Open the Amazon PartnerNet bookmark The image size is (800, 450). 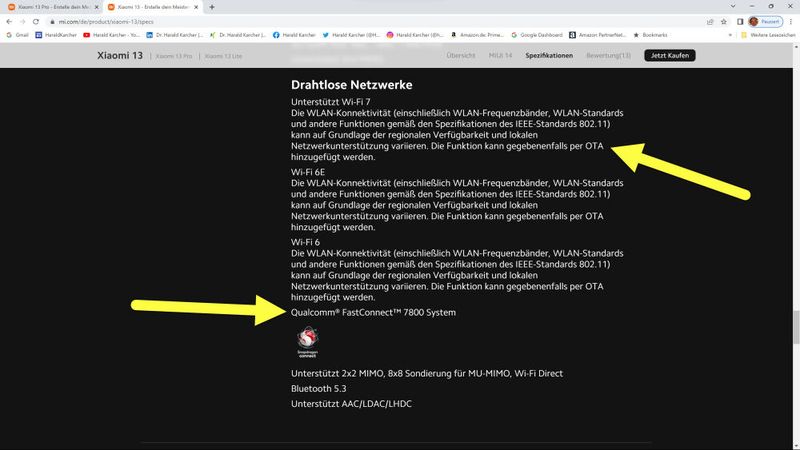coord(597,35)
